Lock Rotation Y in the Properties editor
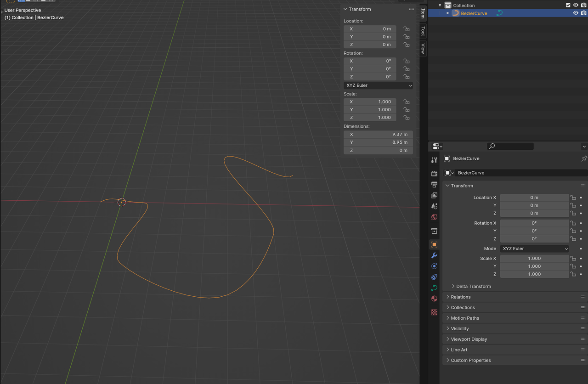This screenshot has width=588, height=384. [573, 231]
